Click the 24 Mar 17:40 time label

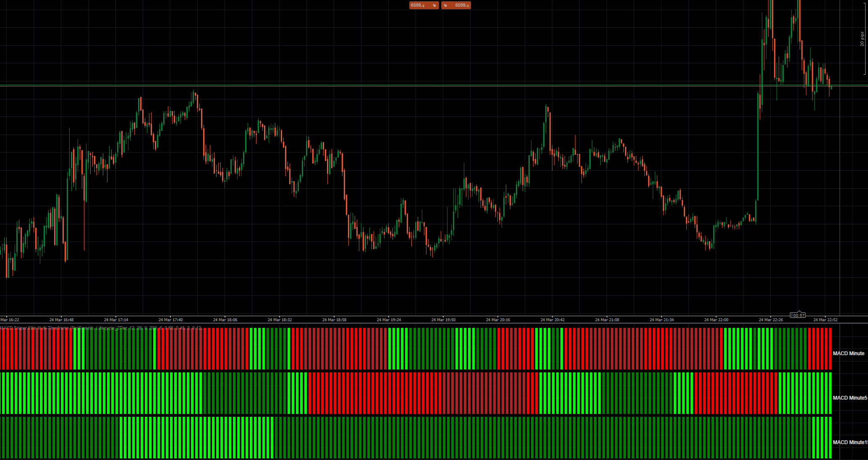point(170,320)
